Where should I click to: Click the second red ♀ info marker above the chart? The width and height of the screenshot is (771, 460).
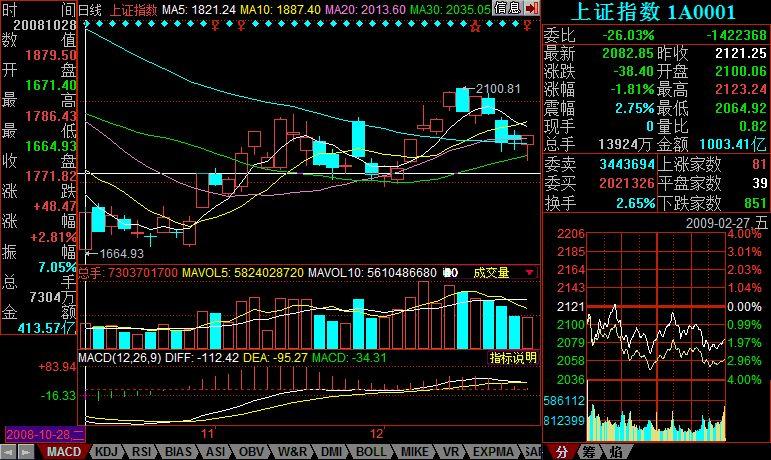coord(240,26)
